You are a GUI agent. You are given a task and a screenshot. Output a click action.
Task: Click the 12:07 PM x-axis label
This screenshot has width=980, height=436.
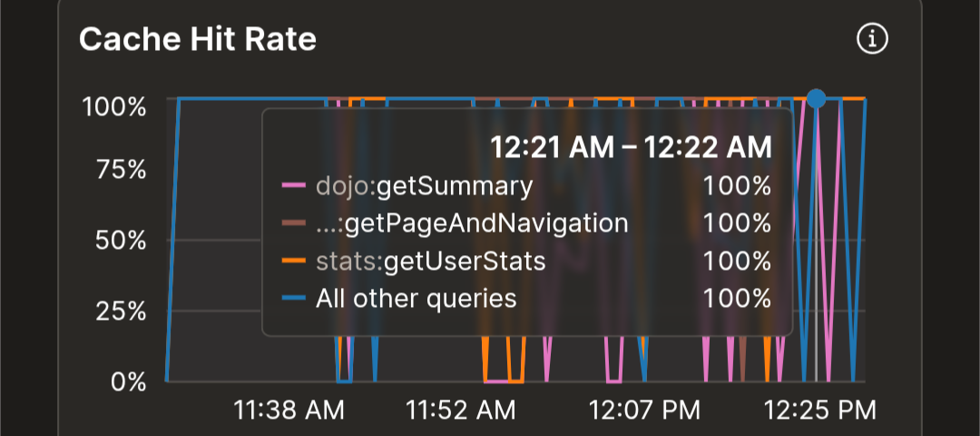pos(644,411)
